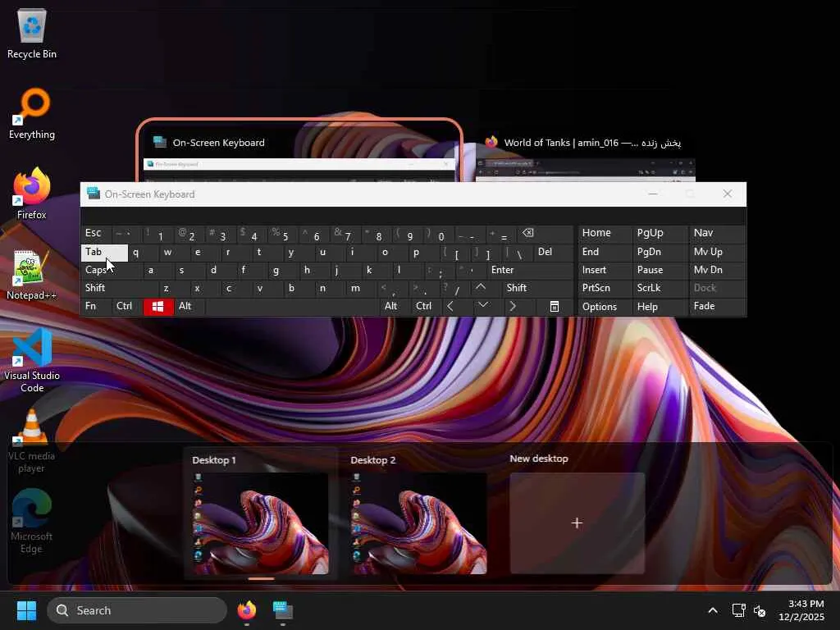Click the Mv Dn key

pos(717,270)
